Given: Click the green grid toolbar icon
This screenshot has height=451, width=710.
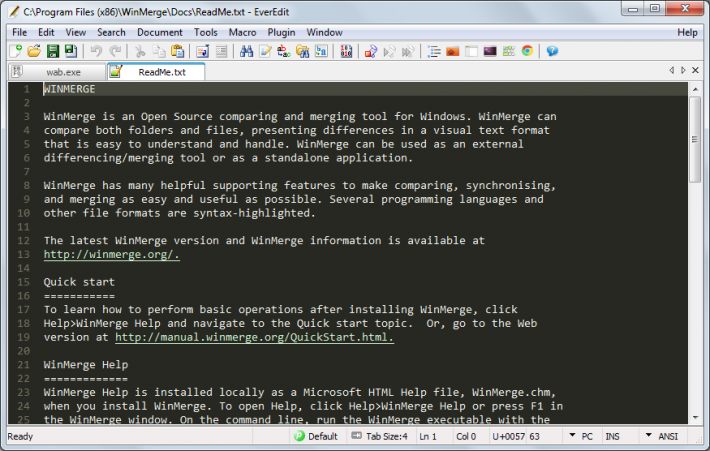Looking at the screenshot, I should 509,51.
